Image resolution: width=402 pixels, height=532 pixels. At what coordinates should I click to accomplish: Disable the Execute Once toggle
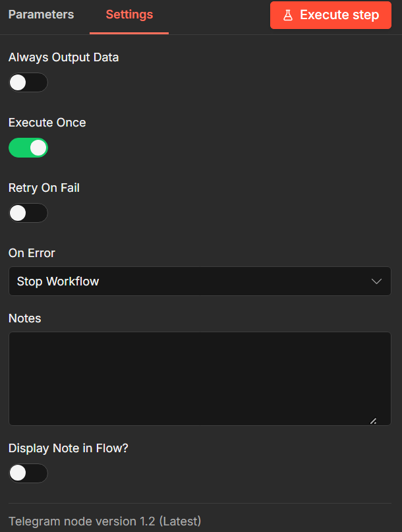pyautogui.click(x=28, y=148)
